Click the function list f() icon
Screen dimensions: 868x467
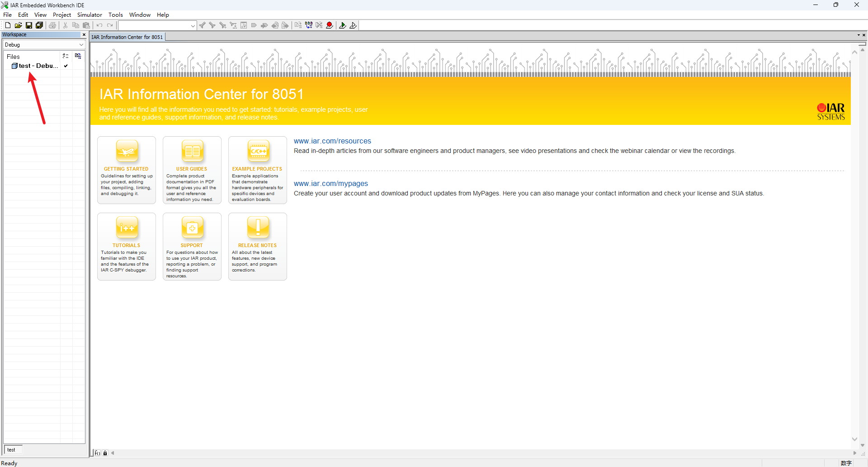pyautogui.click(x=98, y=453)
